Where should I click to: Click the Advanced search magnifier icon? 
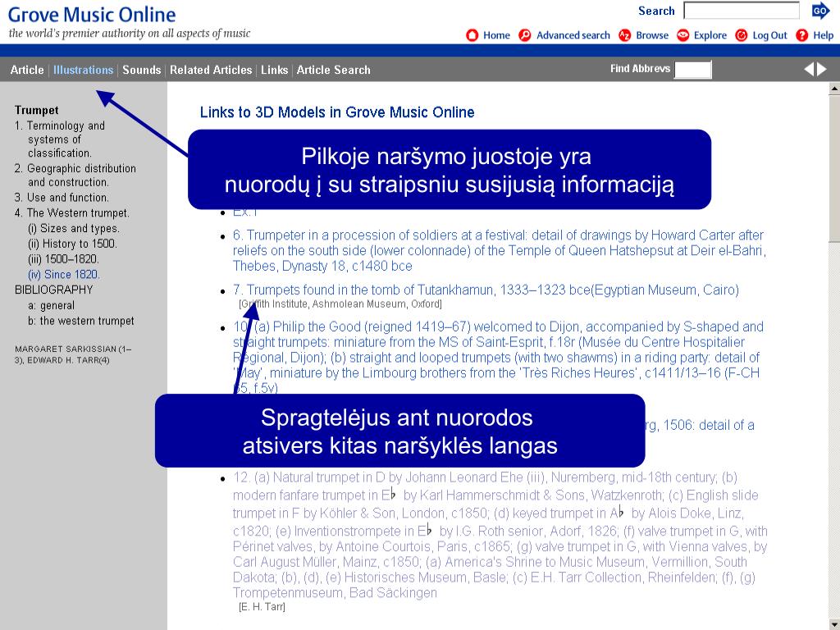coord(525,35)
